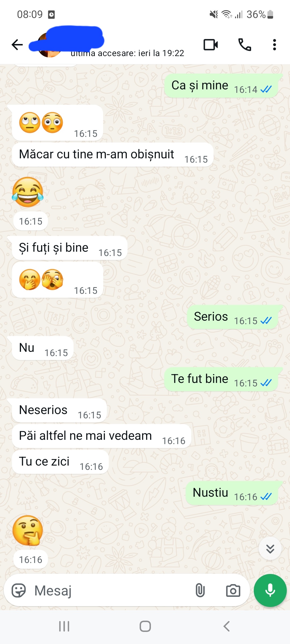290x644 pixels.
Task: Tap the 'Nustiu' sent message bubble
Action: point(232,493)
